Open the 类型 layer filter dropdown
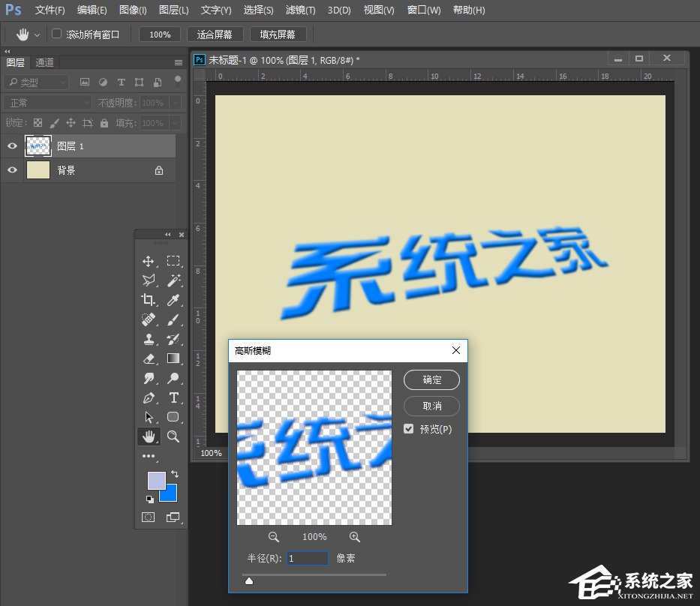Image resolution: width=700 pixels, height=606 pixels. click(35, 82)
